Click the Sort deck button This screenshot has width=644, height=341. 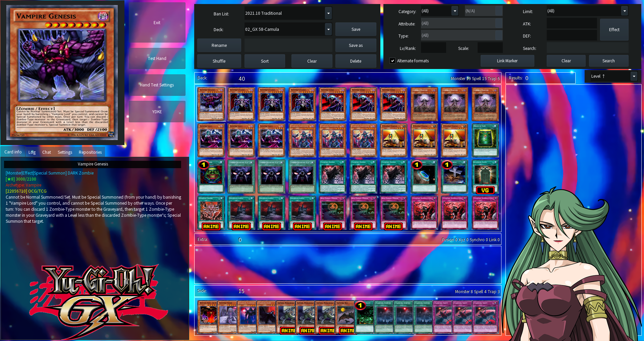click(x=265, y=61)
